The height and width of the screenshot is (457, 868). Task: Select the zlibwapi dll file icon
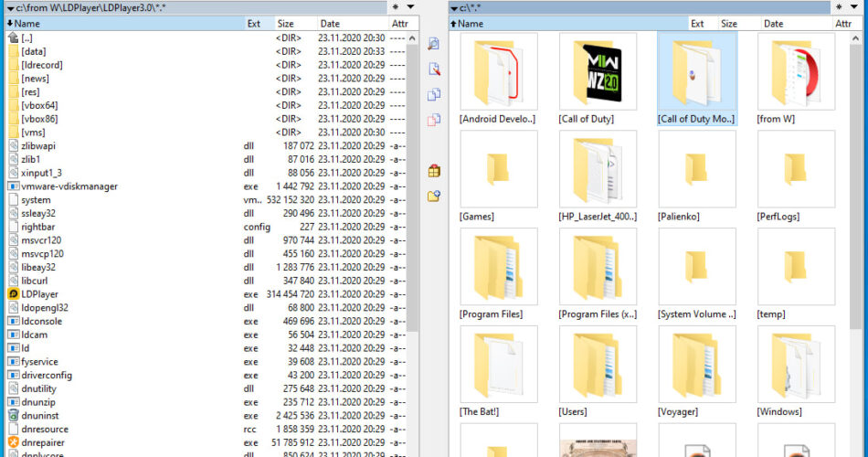[x=14, y=145]
